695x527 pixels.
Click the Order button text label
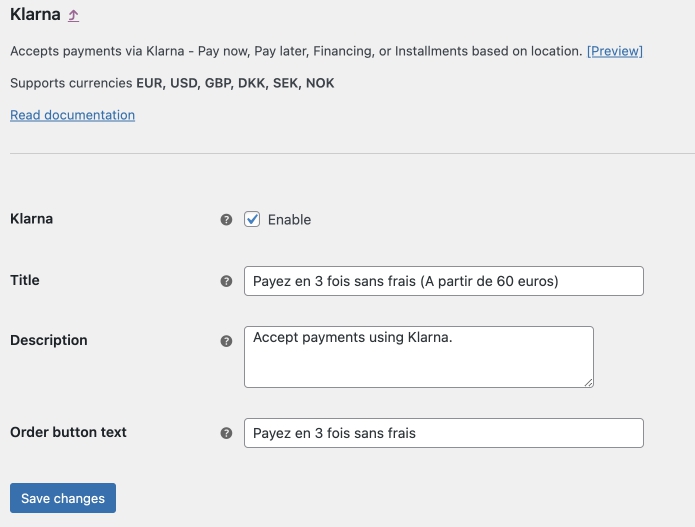tap(68, 432)
